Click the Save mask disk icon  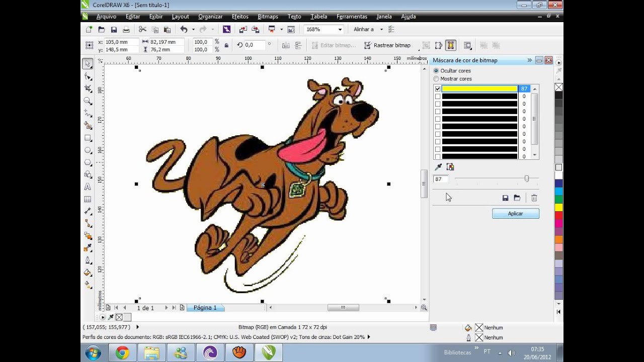coord(505,198)
